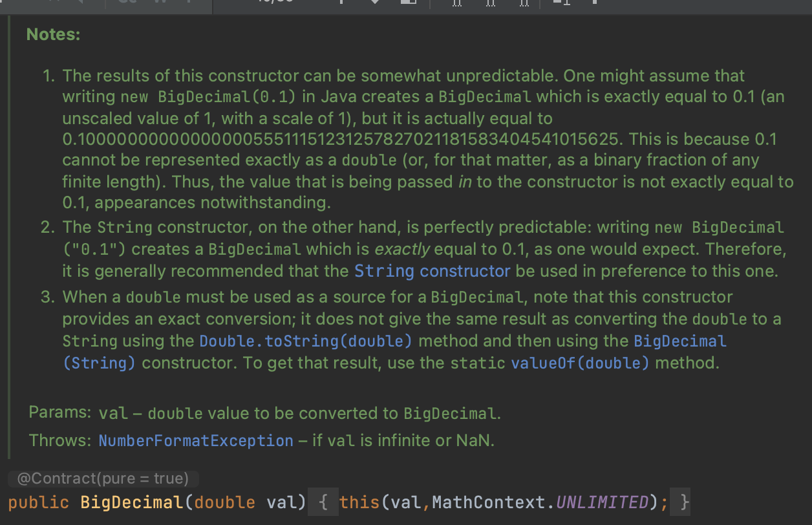Image resolution: width=812 pixels, height=525 pixels.
Task: Click MathContext in the constructor body
Action: coord(488,502)
